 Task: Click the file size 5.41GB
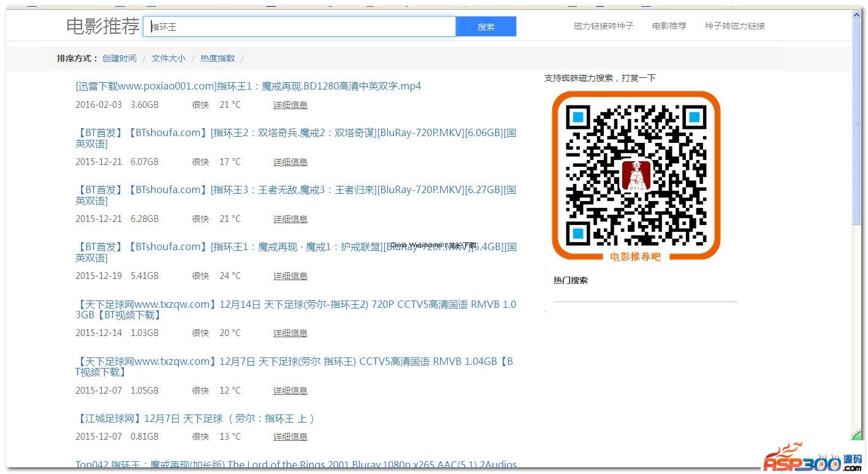(145, 276)
